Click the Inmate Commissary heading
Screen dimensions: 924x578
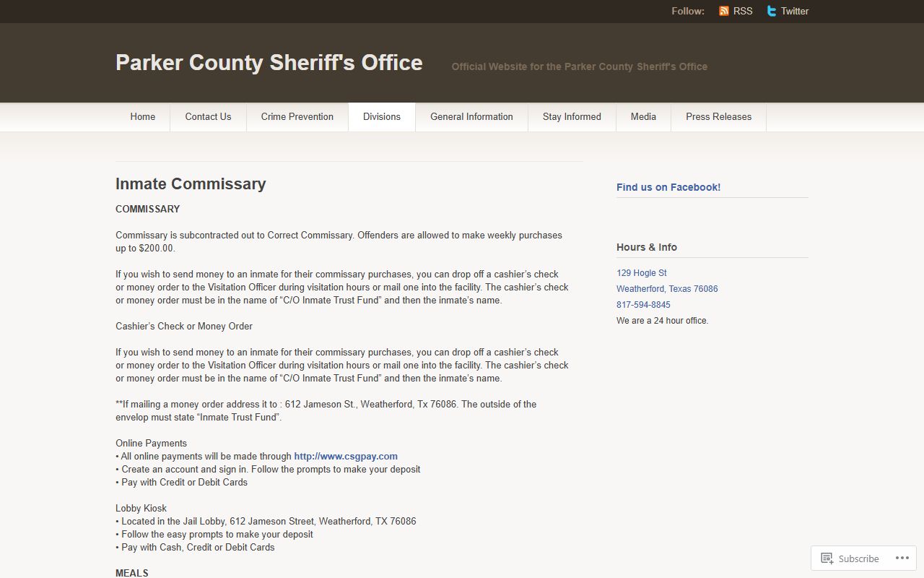tap(191, 184)
